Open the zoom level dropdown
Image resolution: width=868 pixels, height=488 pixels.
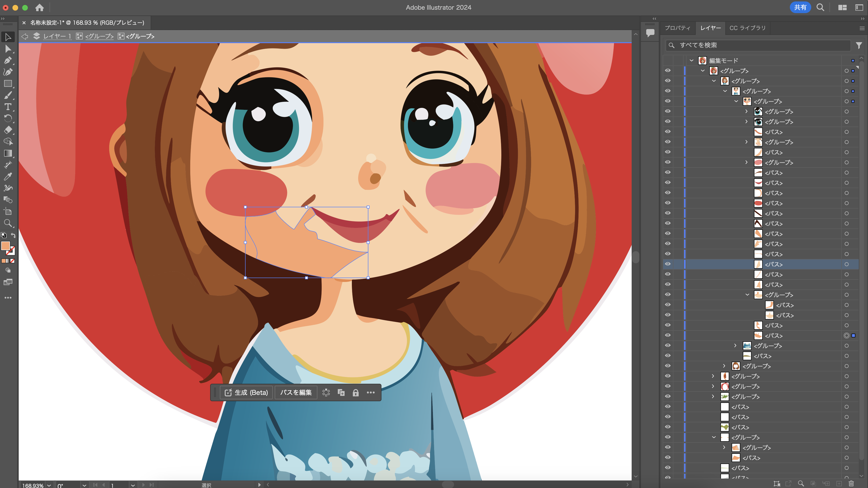(x=49, y=485)
